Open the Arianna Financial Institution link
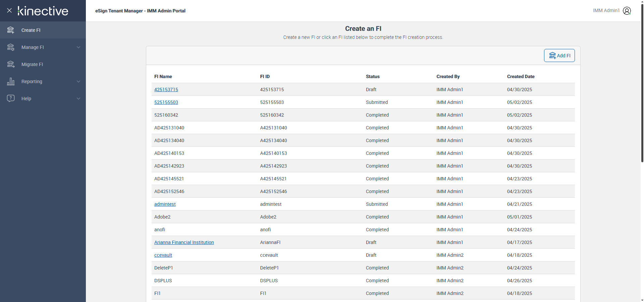Viewport: 644px width, 302px height. 184,242
